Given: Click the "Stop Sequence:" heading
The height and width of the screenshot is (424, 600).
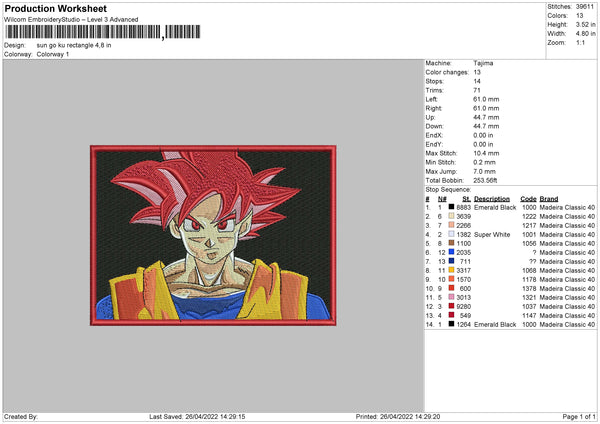Looking at the screenshot, I should point(448,189).
